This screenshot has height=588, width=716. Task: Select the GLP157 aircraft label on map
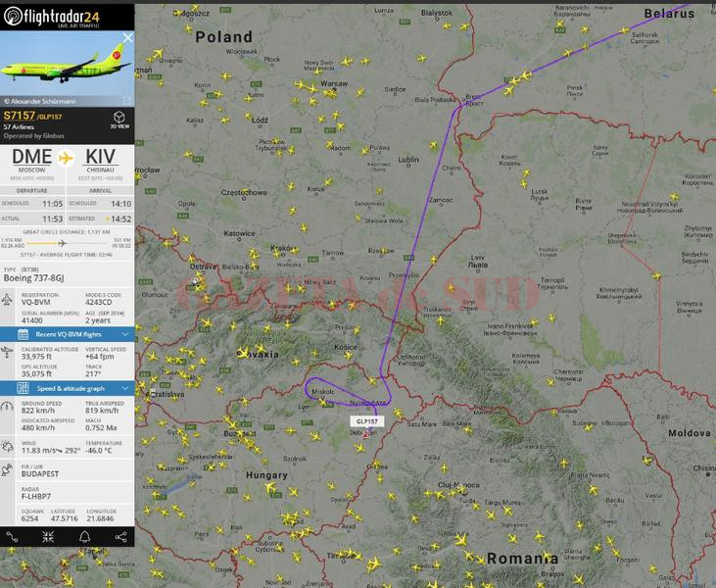click(x=367, y=421)
